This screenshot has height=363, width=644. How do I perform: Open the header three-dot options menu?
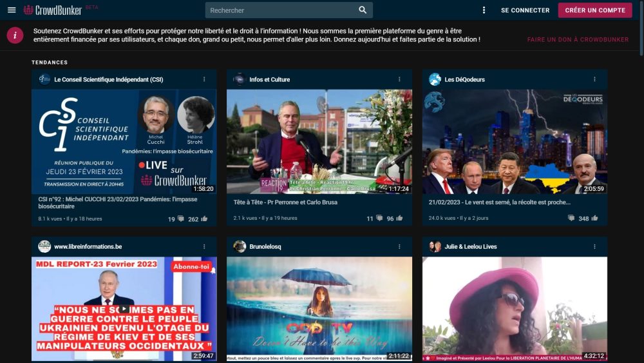tap(484, 10)
